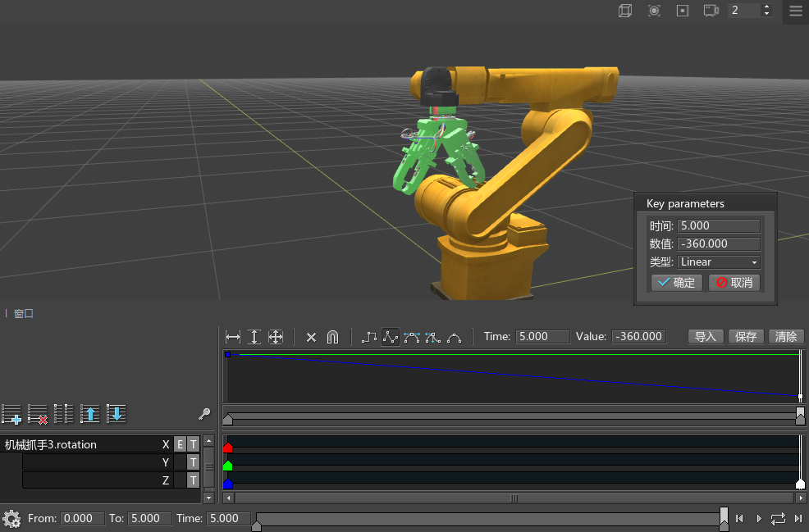Toggle the E button on rotation X track

click(180, 444)
